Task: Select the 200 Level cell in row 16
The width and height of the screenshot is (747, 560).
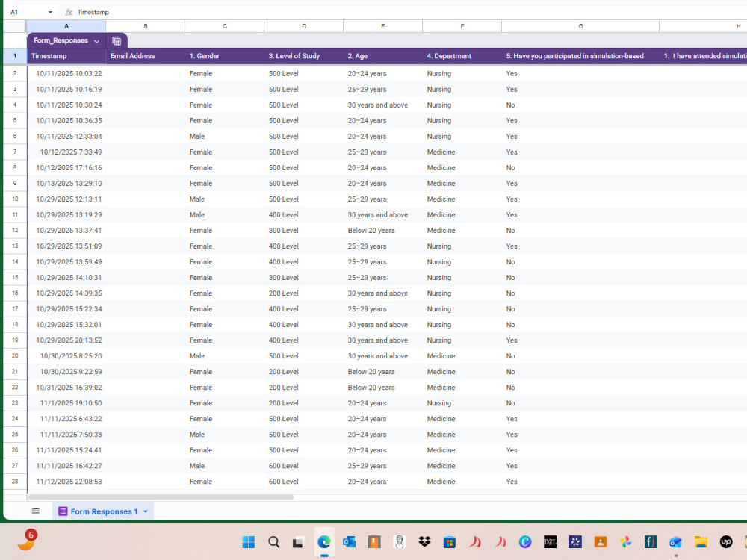Action: (303, 293)
